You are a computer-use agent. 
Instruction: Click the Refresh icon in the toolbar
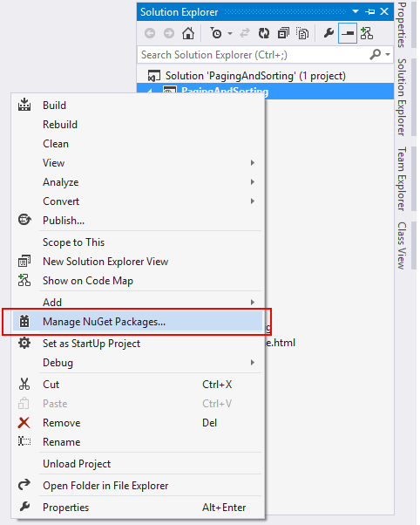(x=264, y=33)
